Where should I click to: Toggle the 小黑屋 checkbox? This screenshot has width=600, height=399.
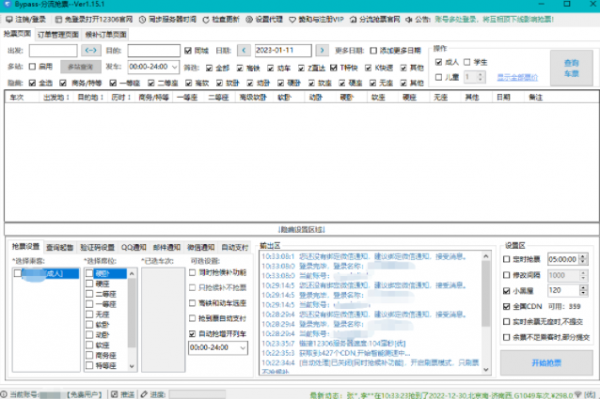click(506, 291)
